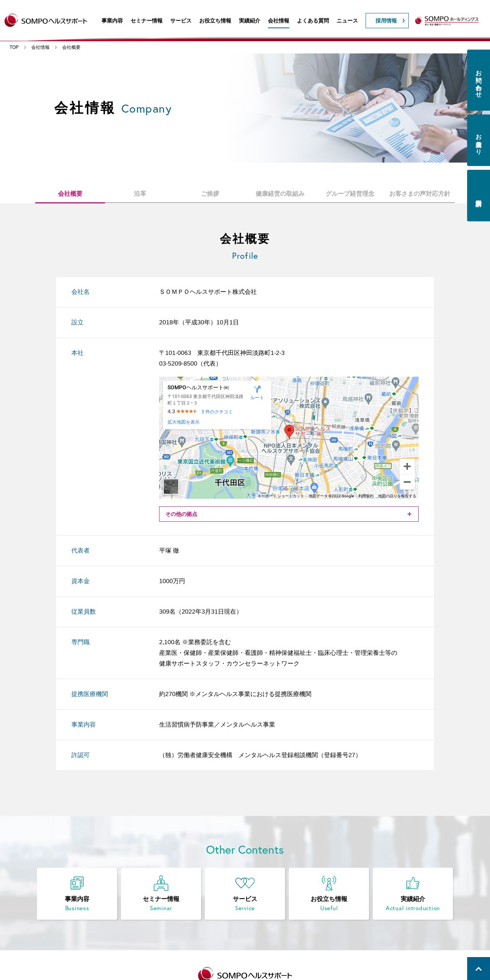The width and height of the screenshot is (490, 980).
Task: Select the 会社概要 tab
Action: (70, 194)
